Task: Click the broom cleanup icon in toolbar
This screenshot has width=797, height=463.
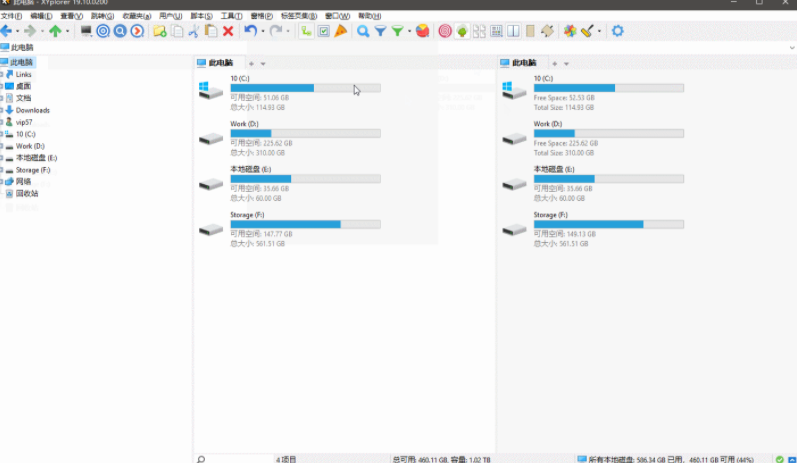Action: pyautogui.click(x=587, y=31)
